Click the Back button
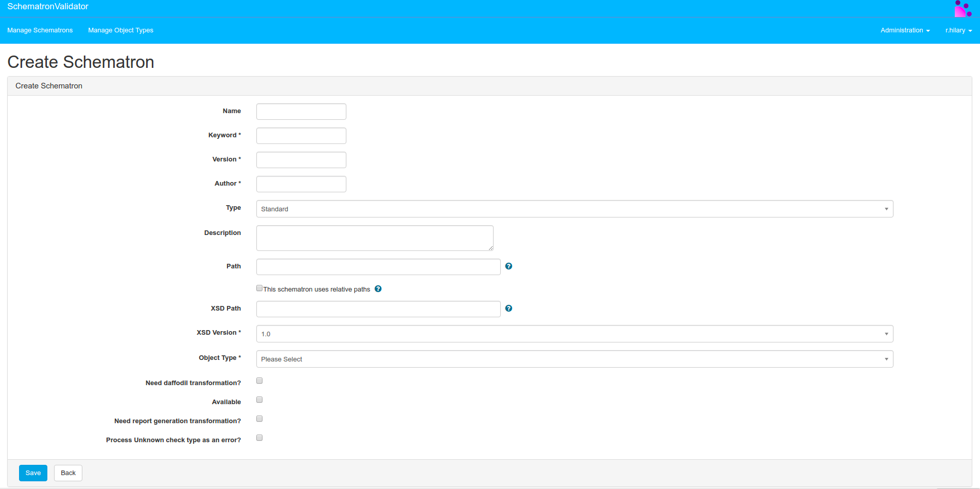The image size is (980, 489). click(68, 473)
